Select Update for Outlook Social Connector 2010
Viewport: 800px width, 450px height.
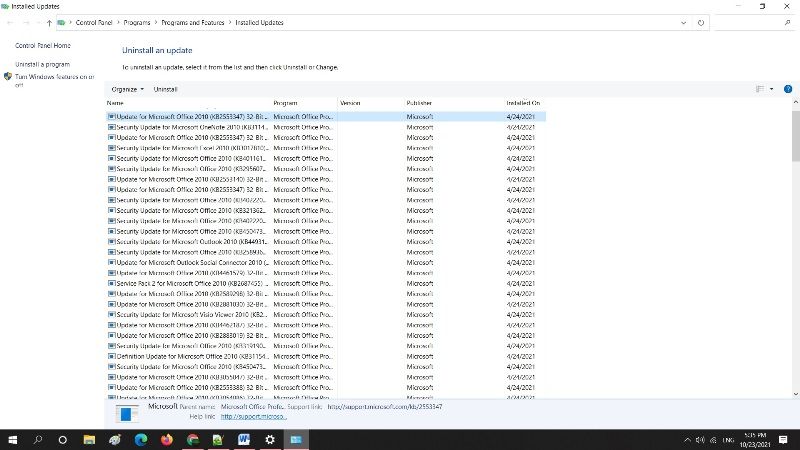pyautogui.click(x=326, y=263)
